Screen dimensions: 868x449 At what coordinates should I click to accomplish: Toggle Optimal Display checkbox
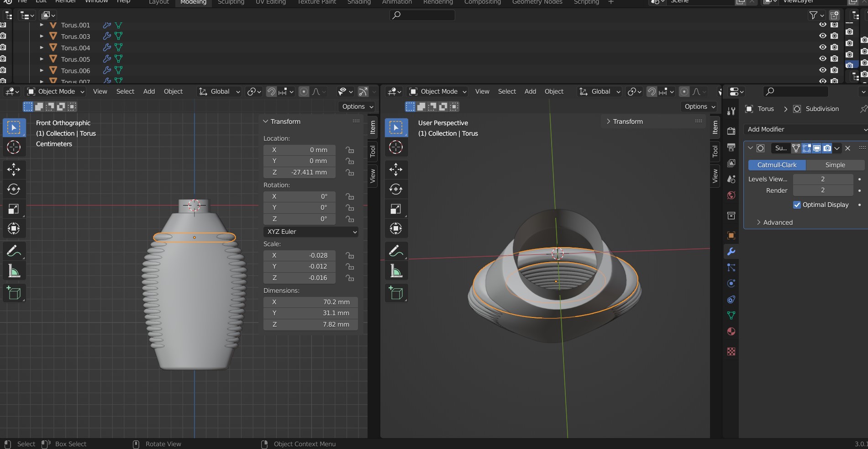797,205
